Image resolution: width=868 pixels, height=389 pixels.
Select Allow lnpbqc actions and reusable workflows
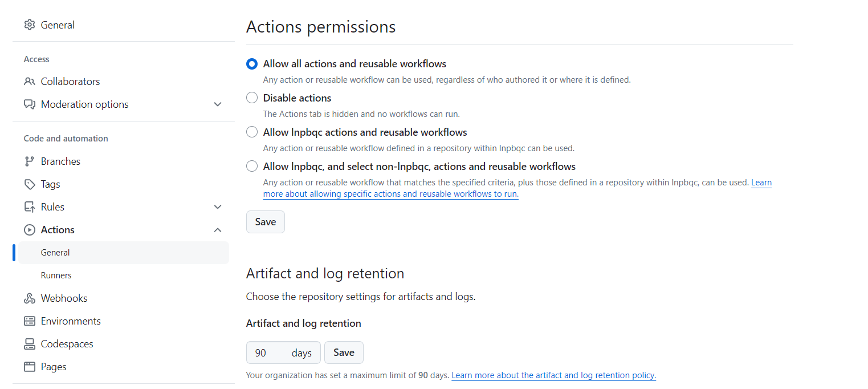(x=252, y=132)
